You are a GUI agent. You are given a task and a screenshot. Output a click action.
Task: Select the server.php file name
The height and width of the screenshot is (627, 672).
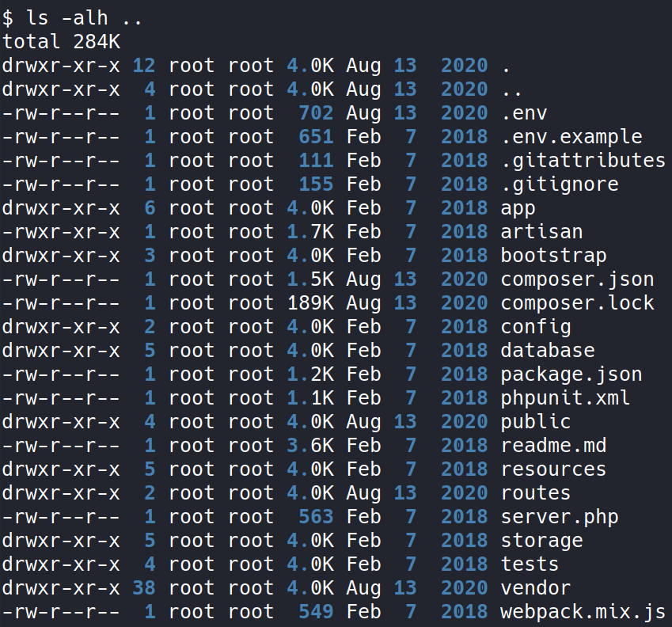pos(559,517)
